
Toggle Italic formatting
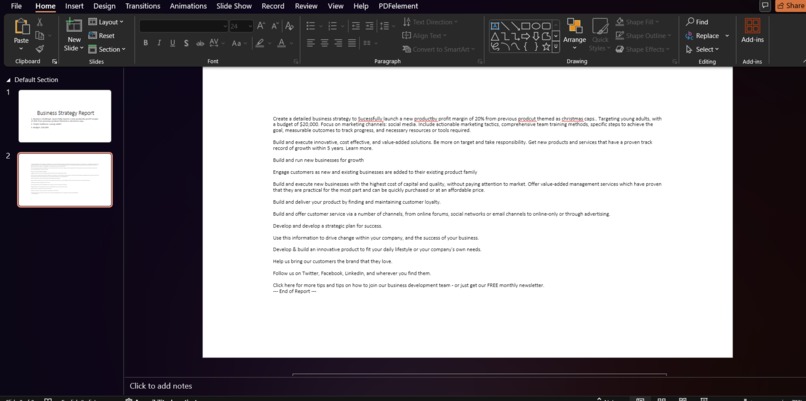(159, 43)
